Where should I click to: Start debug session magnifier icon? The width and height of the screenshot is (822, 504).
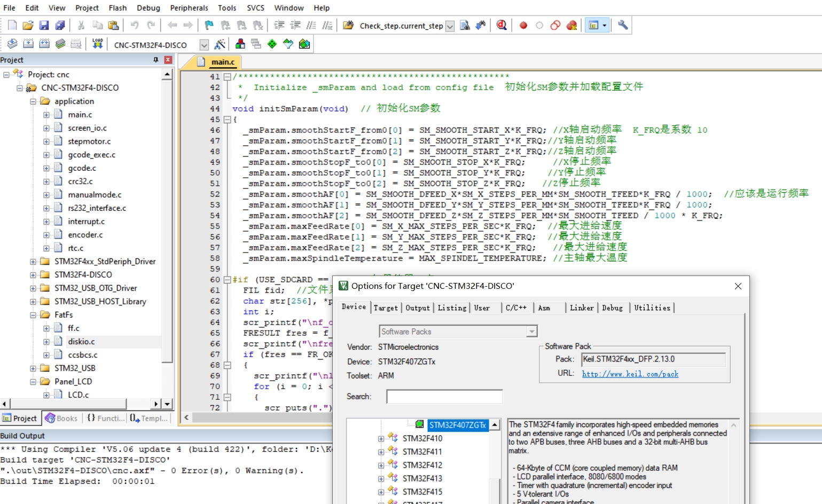(502, 25)
